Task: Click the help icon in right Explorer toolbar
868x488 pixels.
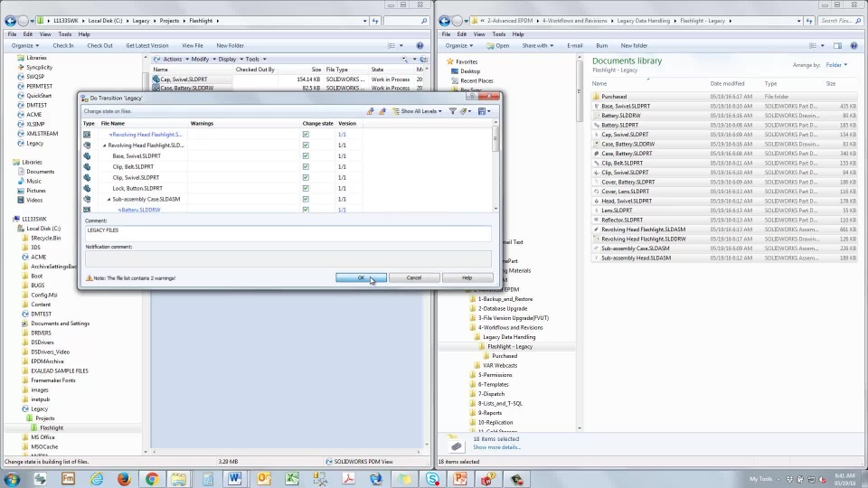Action: pyautogui.click(x=854, y=45)
